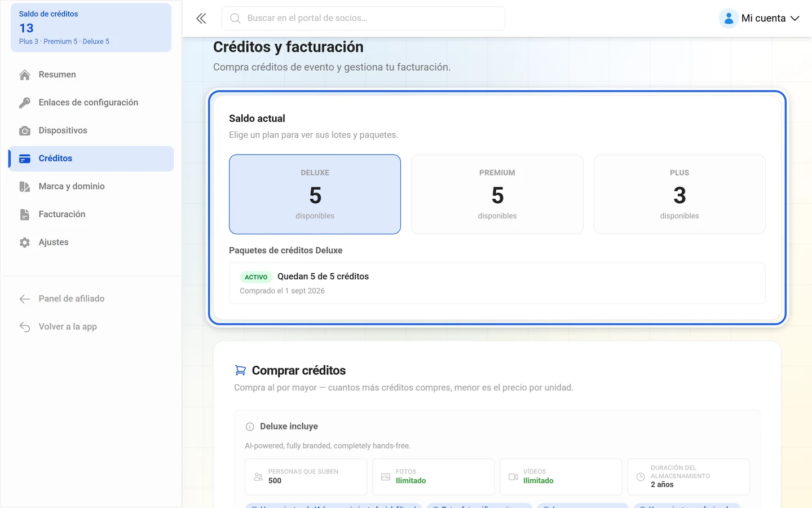This screenshot has width=812, height=508.
Task: Click the Saldo de créditos summary card
Action: pyautogui.click(x=91, y=28)
